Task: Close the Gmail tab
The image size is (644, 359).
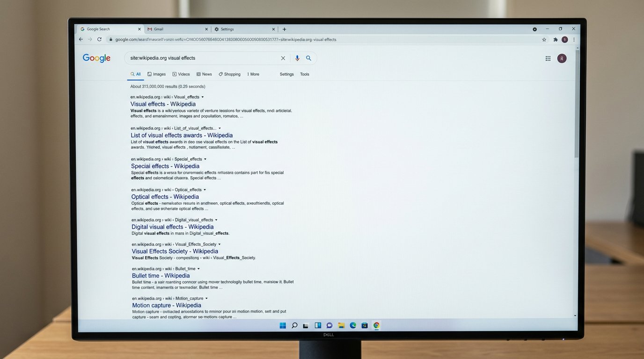Action: click(206, 29)
